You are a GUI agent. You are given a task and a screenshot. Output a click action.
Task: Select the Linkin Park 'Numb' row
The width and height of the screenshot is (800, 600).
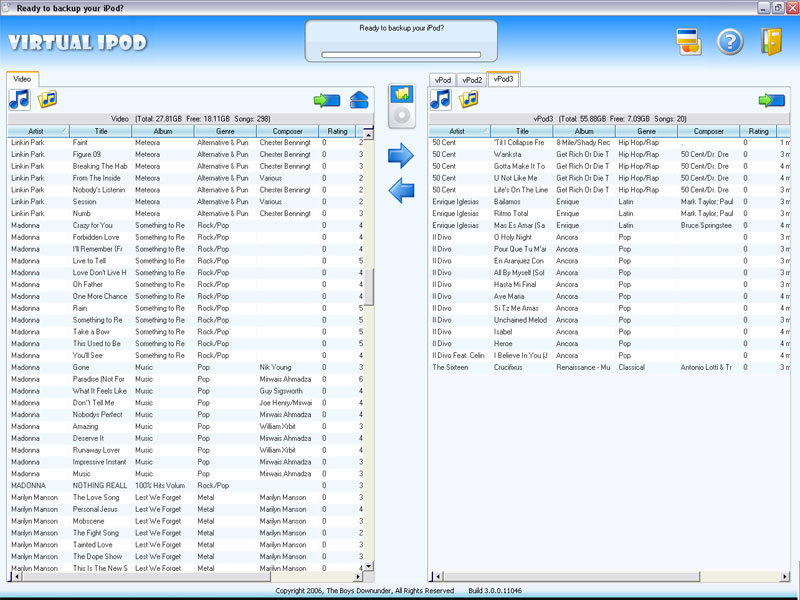click(186, 213)
